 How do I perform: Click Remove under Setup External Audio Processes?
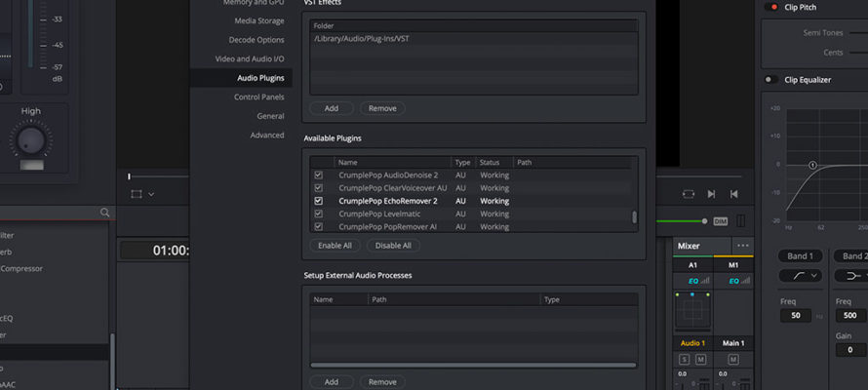tap(382, 381)
